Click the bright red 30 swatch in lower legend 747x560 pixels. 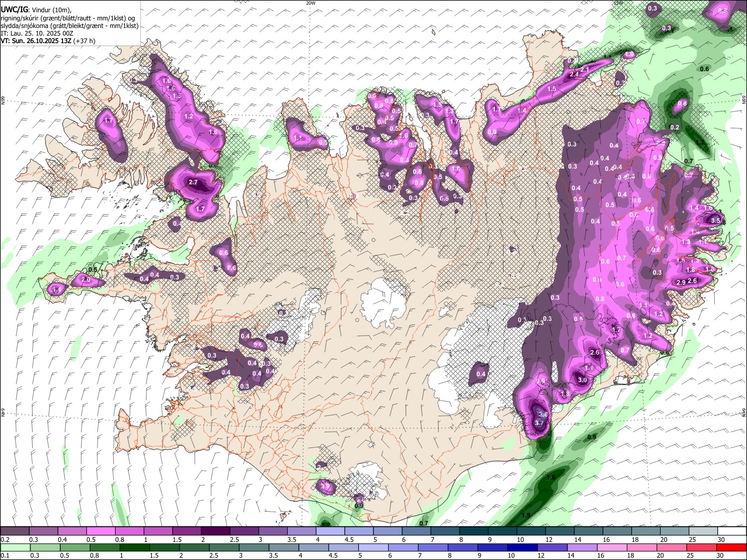point(732,548)
